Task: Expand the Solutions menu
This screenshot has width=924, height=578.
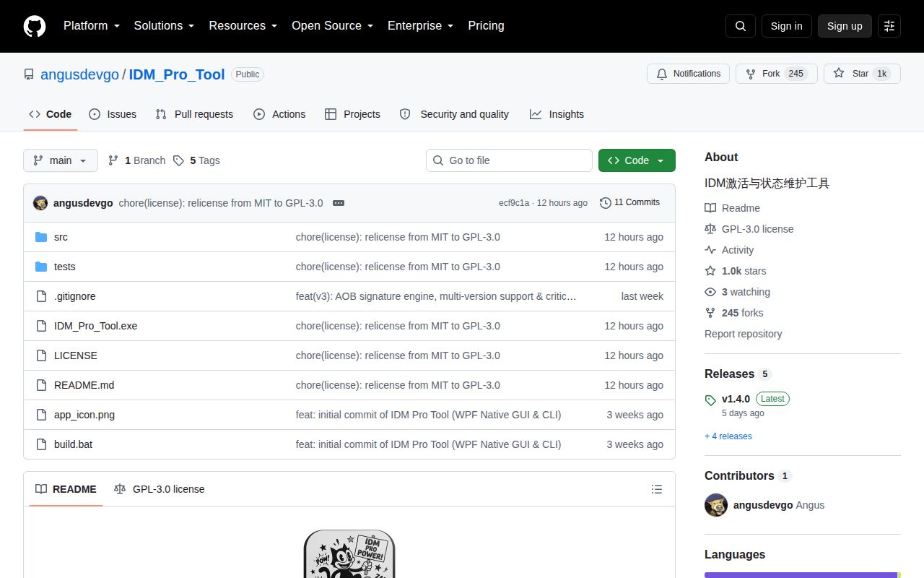Action: coord(165,26)
